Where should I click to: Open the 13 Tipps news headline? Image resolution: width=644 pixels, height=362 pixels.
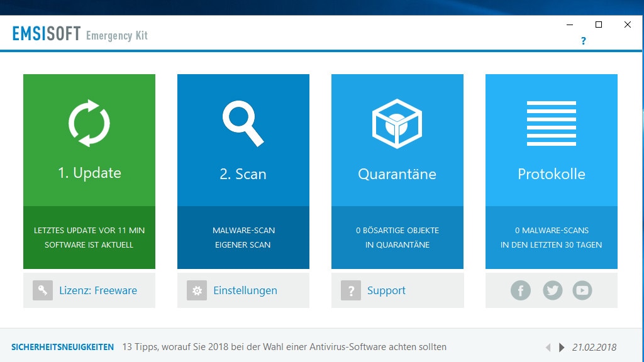click(284, 347)
